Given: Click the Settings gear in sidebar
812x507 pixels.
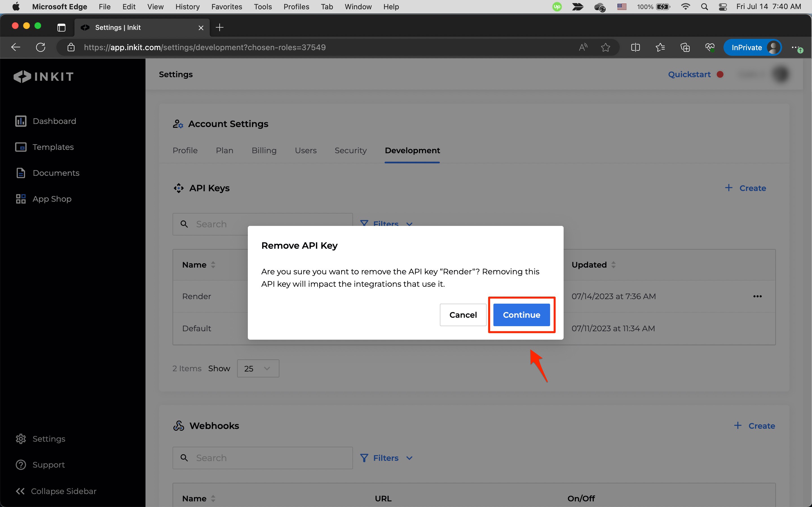Looking at the screenshot, I should pos(21,439).
